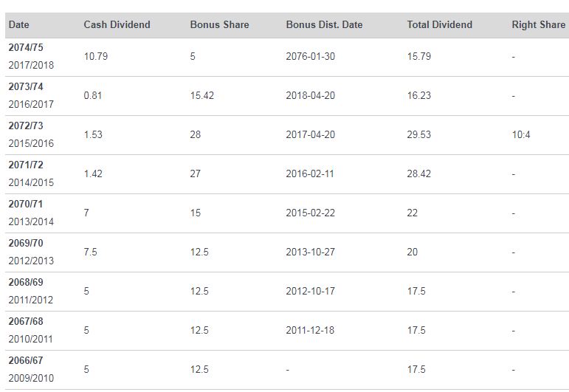Select the 2069/70 date cell
This screenshot has width=569, height=392.
26,244
